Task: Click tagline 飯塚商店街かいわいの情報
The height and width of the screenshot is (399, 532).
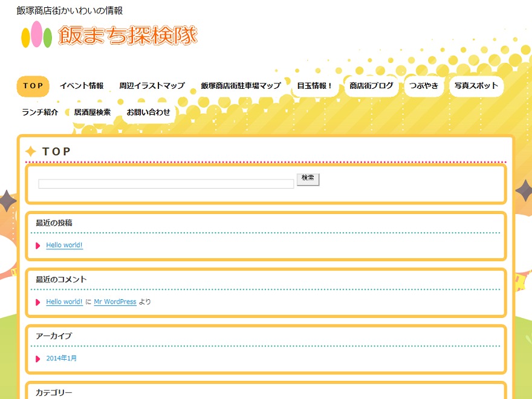Action: click(x=70, y=11)
